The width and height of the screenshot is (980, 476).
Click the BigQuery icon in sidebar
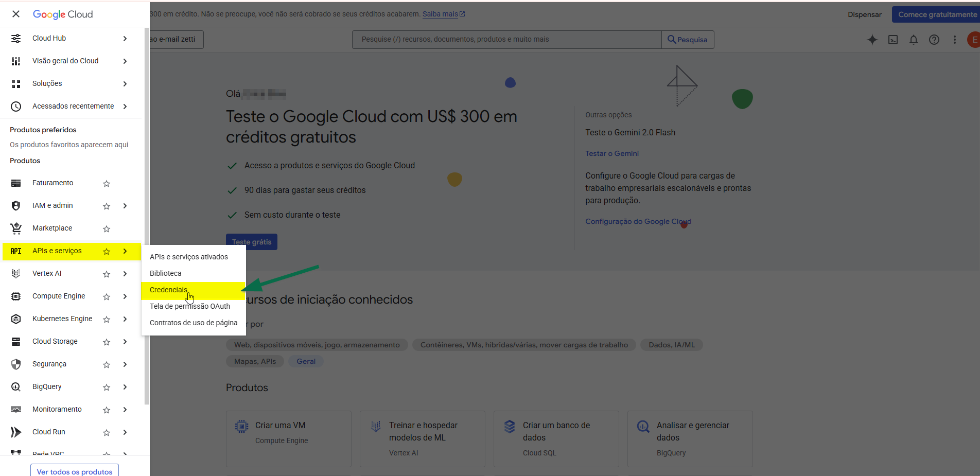point(16,387)
